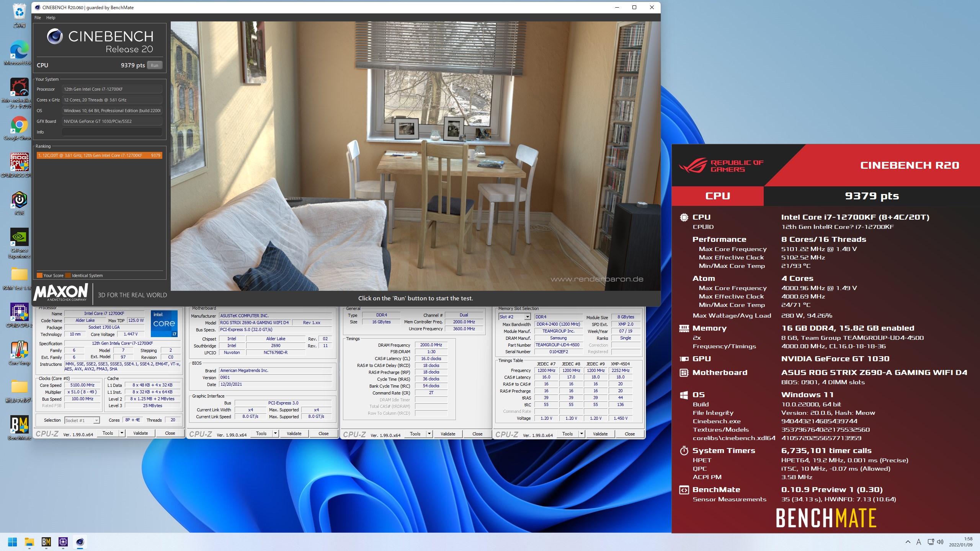Expand Tools arrow in Mainboard window
The height and width of the screenshot is (551, 980).
click(x=276, y=434)
